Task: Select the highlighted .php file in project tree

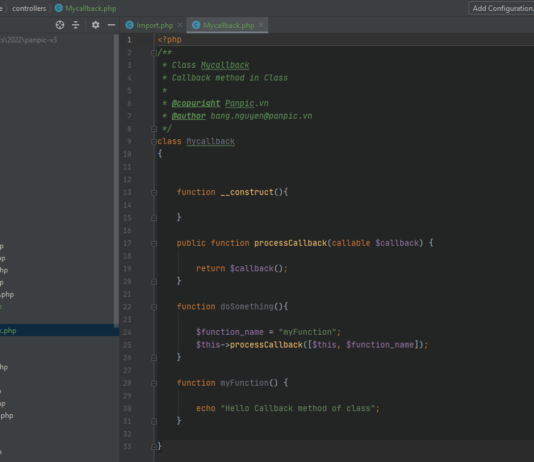Action: (60, 331)
